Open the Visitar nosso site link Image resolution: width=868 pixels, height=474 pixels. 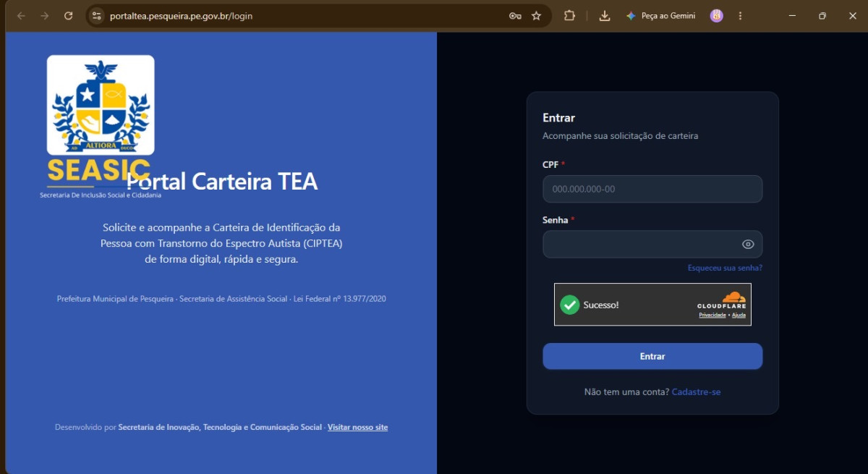(357, 427)
